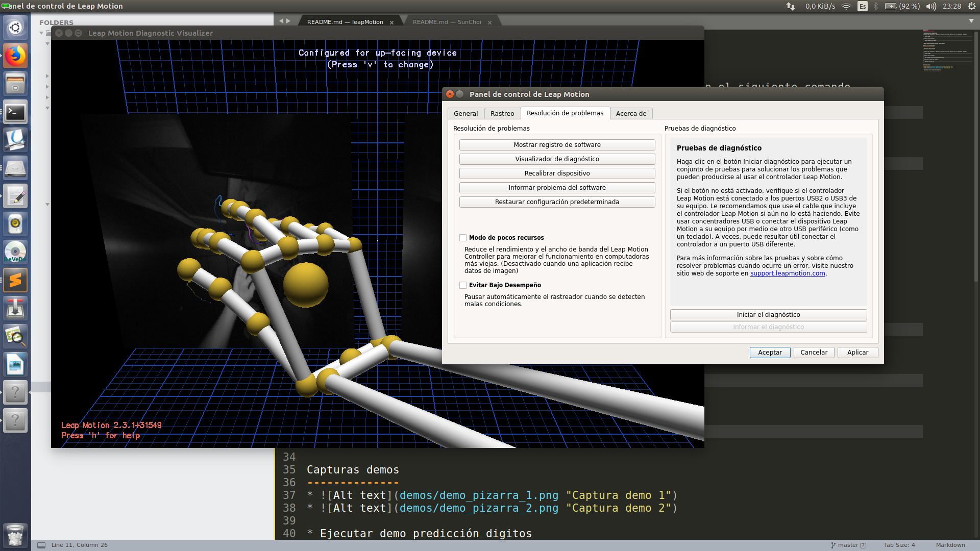Open the support.leapmotion.com link
980x551 pixels.
pyautogui.click(x=787, y=273)
